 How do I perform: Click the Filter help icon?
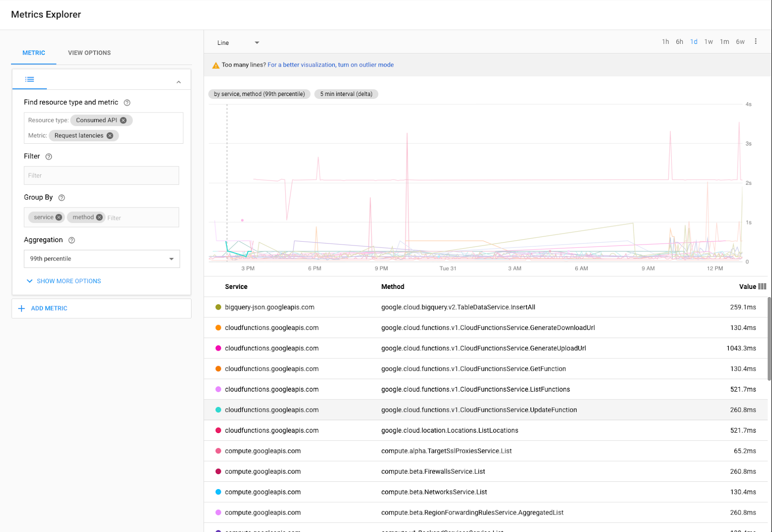[49, 156]
